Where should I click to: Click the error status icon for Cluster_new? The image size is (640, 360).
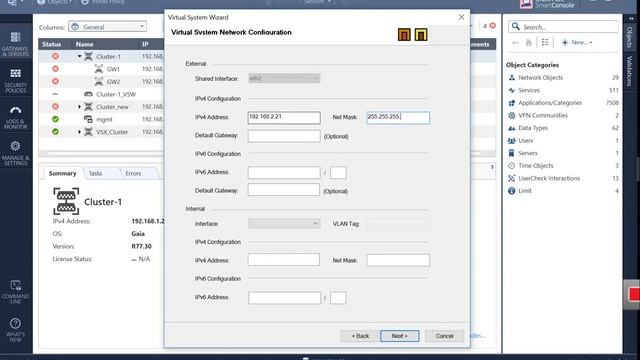click(55, 107)
